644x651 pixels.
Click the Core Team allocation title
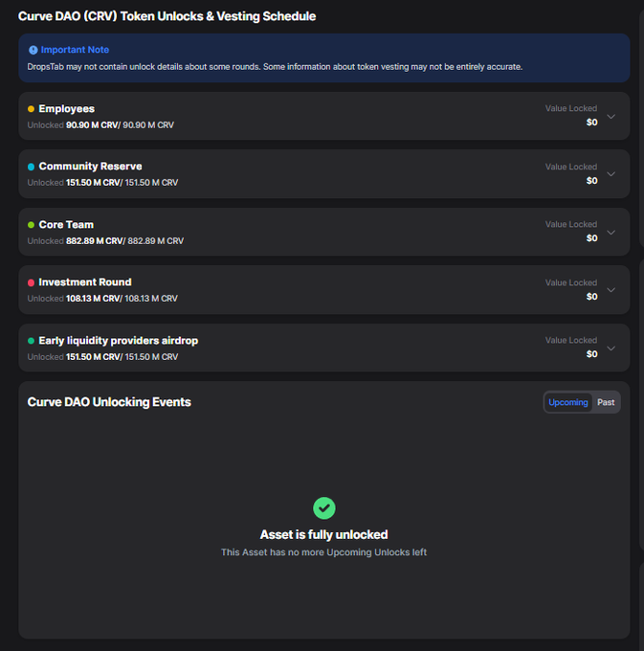pos(66,225)
